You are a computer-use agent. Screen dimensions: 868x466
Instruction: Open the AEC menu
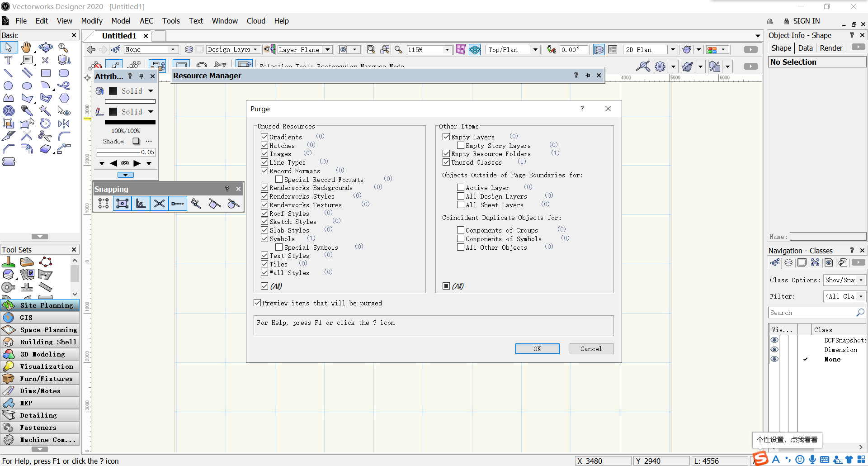click(x=146, y=21)
